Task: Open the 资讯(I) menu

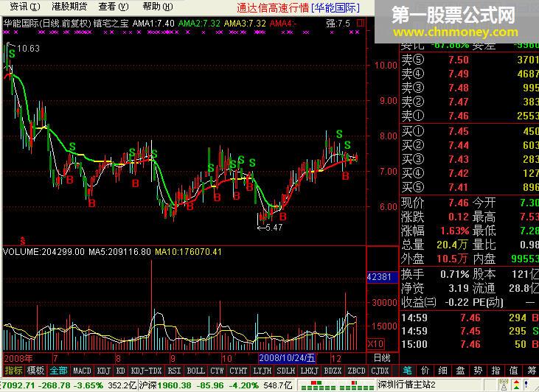Action: click(x=24, y=7)
